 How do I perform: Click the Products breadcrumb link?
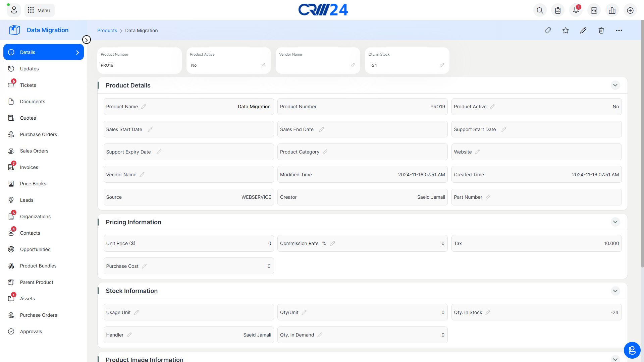[x=107, y=31]
